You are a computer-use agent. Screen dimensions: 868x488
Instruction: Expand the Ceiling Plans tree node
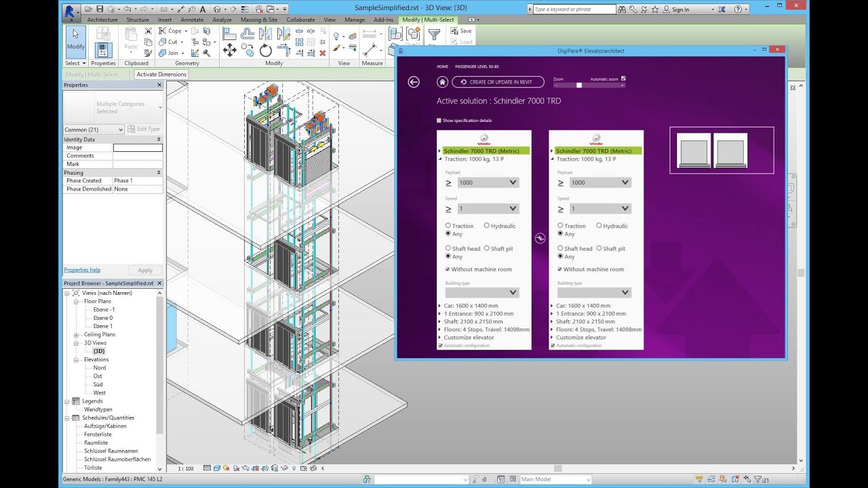pyautogui.click(x=76, y=335)
